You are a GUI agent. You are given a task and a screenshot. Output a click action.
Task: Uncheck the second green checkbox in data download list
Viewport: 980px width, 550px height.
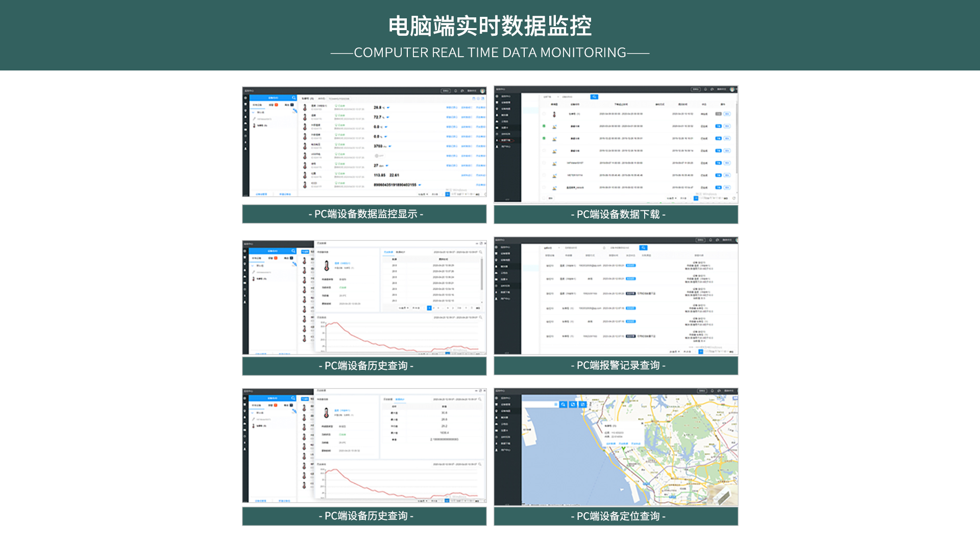544,138
